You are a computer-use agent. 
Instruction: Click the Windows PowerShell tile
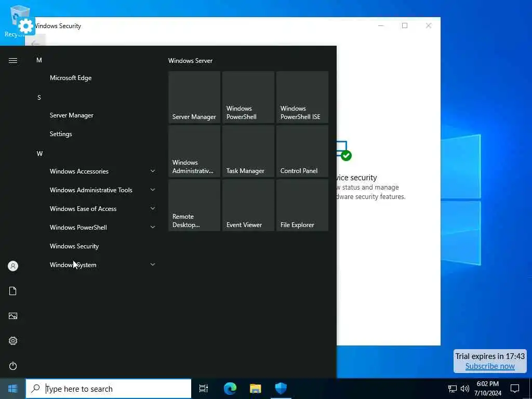248,97
